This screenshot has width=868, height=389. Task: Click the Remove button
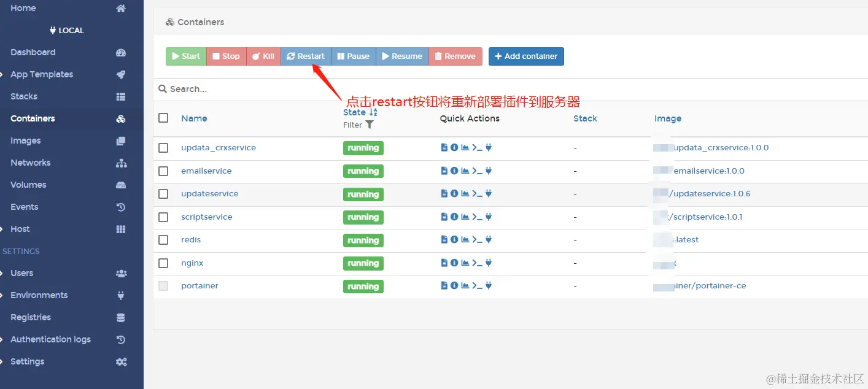[455, 56]
